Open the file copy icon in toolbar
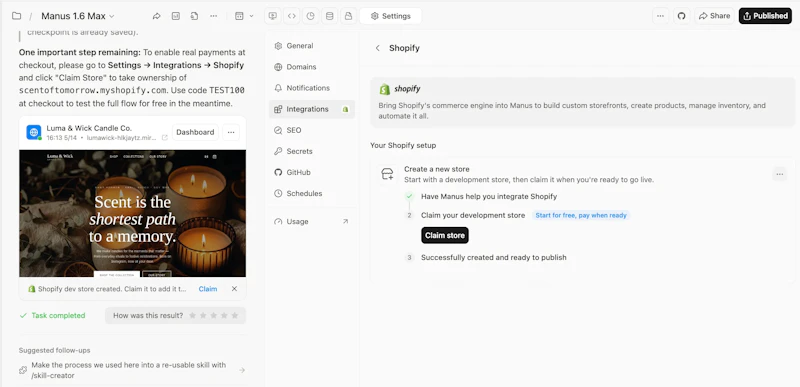Image resolution: width=800 pixels, height=387 pixels. 194,16
